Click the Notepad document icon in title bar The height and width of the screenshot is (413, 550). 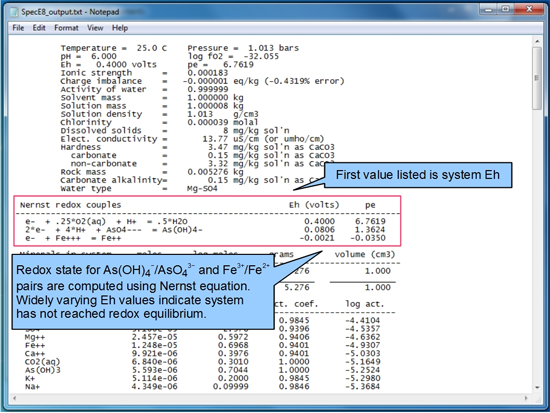point(14,12)
